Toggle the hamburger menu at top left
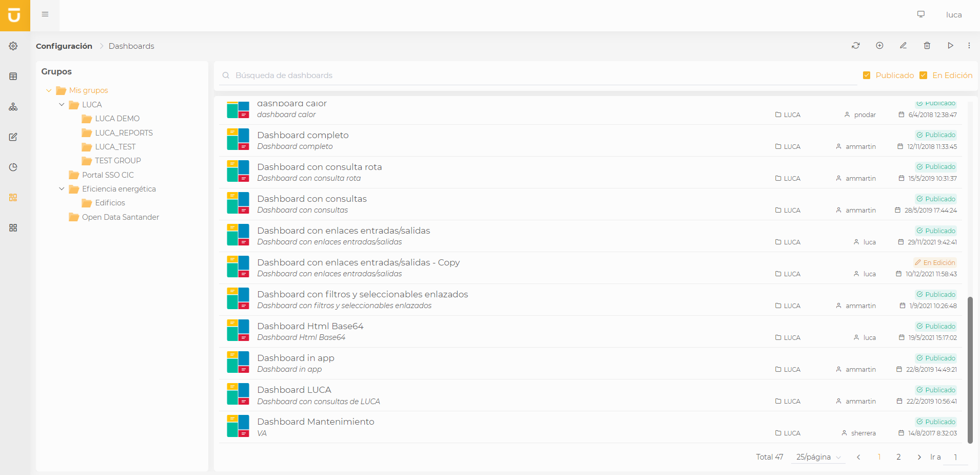The image size is (980, 475). pyautogui.click(x=45, y=14)
